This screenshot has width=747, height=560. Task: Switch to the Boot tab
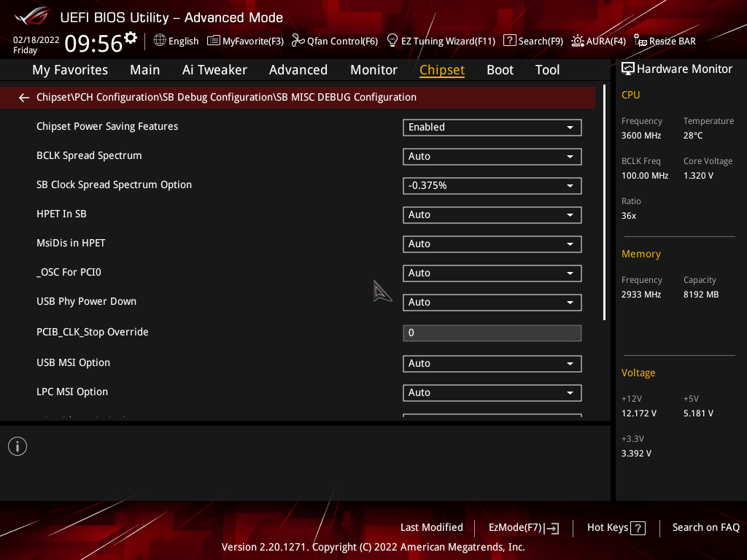coord(500,70)
